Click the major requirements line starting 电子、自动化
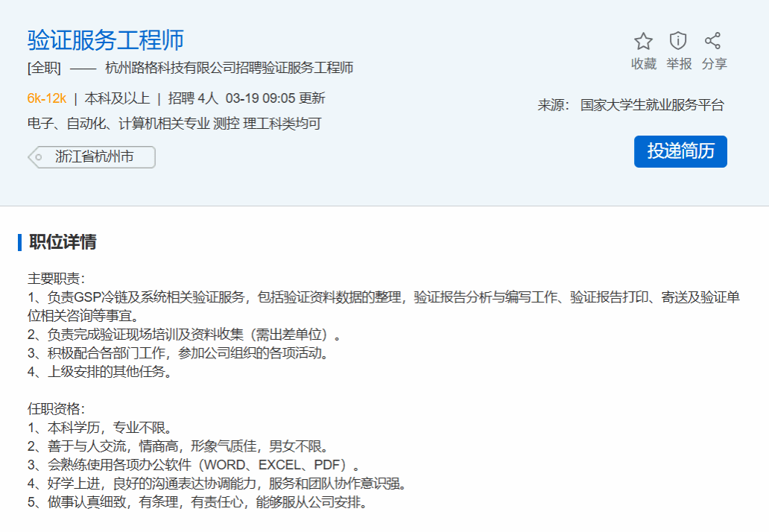Viewport: 769px width, 532px height. (x=174, y=124)
